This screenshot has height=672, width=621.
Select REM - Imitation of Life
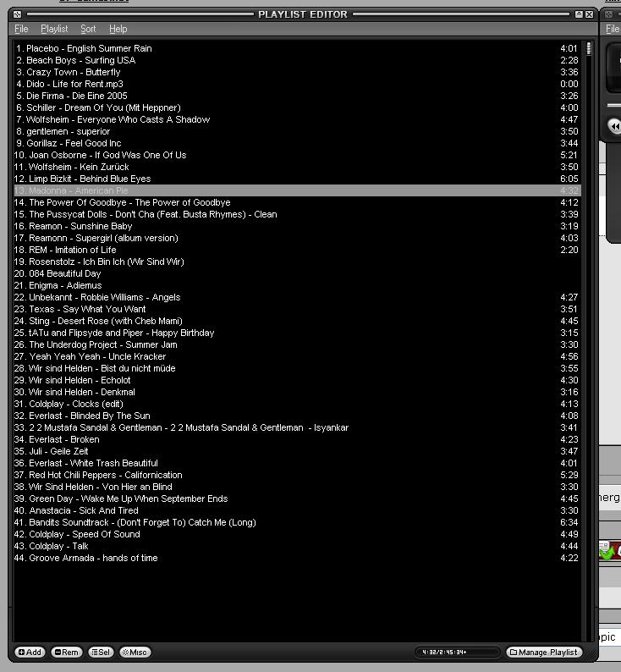point(297,250)
